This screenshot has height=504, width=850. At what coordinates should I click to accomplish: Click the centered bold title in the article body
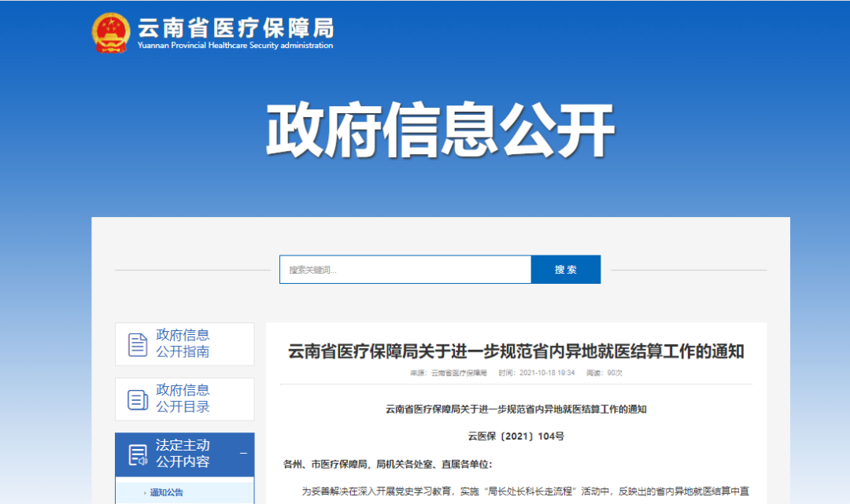(516, 410)
